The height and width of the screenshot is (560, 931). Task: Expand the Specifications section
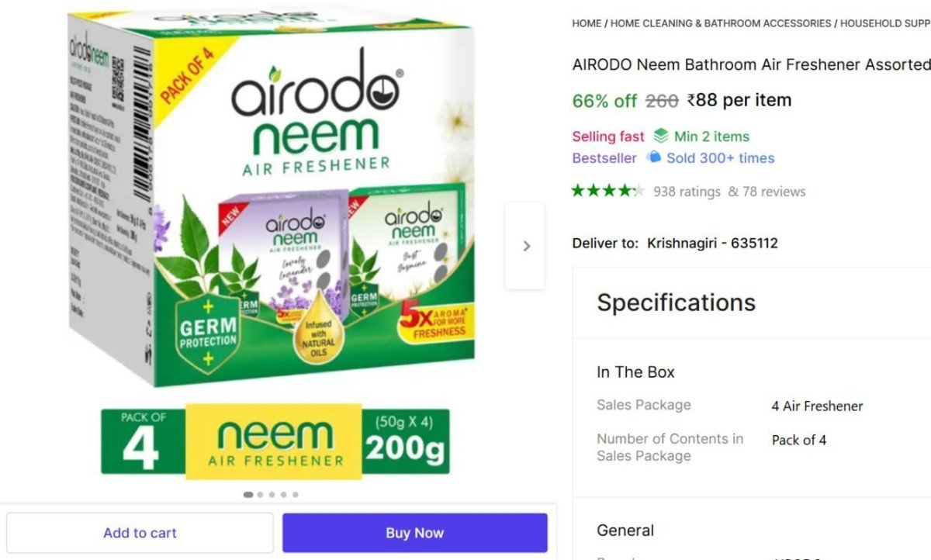tap(675, 302)
